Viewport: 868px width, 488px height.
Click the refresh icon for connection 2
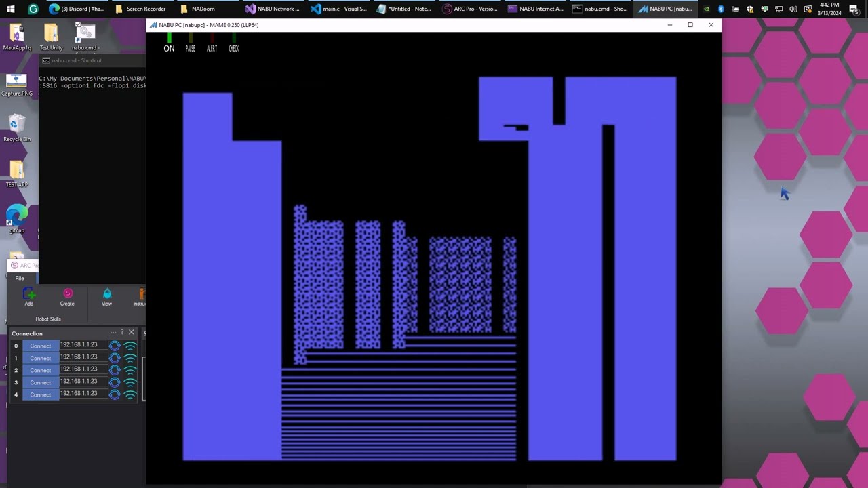(x=115, y=370)
